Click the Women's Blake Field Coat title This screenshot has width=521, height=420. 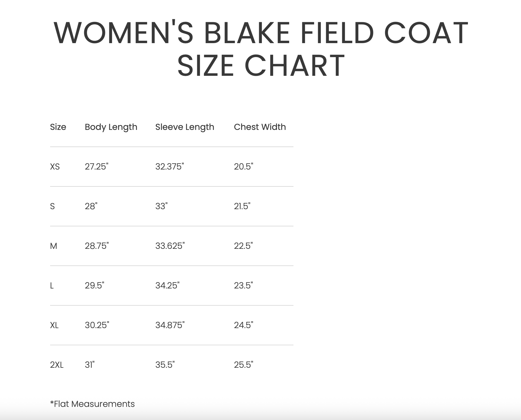(260, 48)
